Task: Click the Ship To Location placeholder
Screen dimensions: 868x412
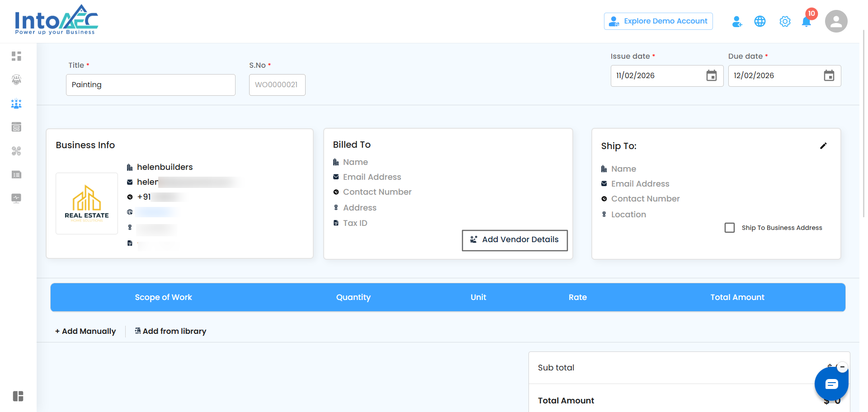Action: point(629,215)
